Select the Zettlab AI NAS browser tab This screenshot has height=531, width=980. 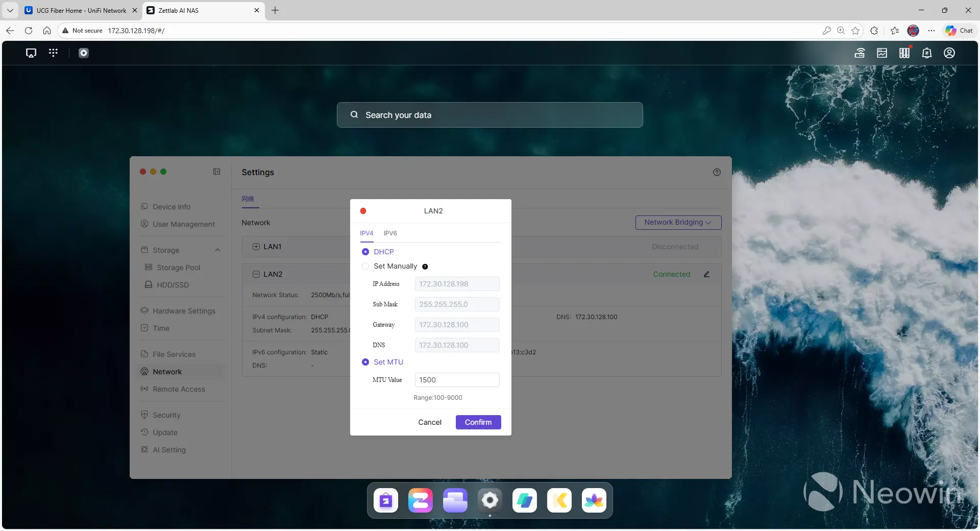(203, 10)
